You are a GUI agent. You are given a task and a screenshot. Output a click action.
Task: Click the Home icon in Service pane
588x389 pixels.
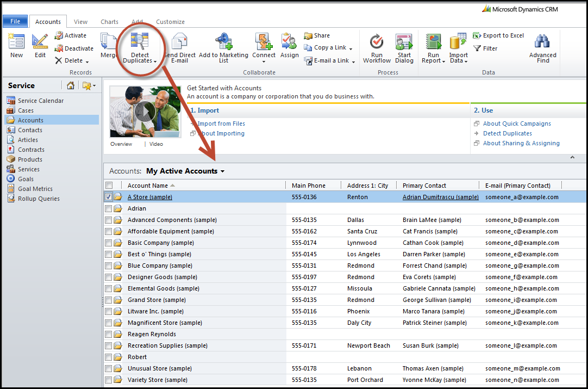(71, 85)
